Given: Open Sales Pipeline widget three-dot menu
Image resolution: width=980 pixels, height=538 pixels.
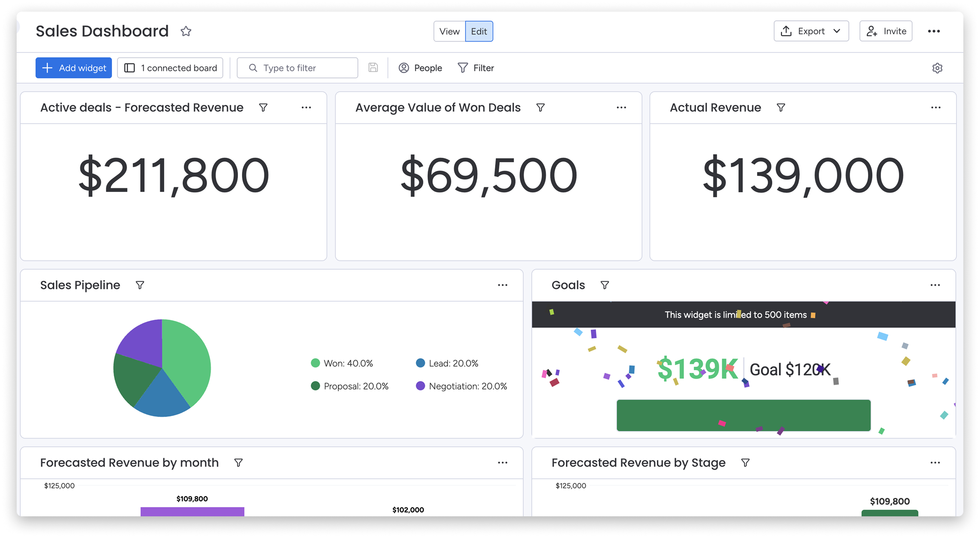Looking at the screenshot, I should tap(503, 285).
